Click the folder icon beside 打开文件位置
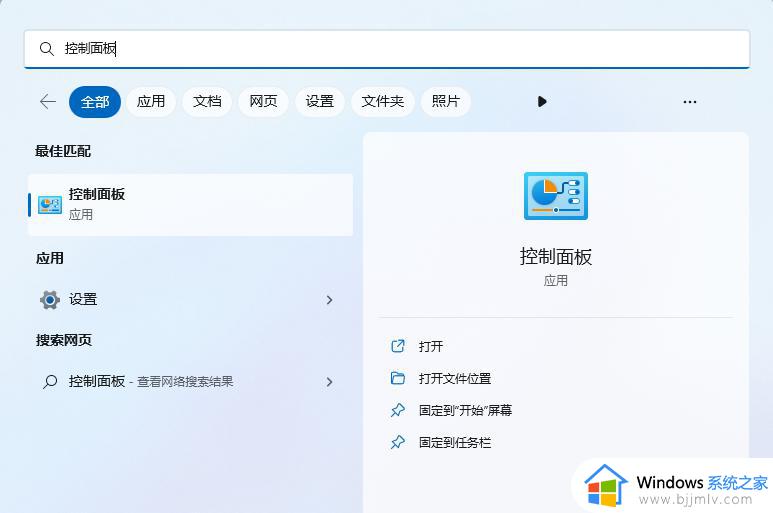The image size is (773, 513). [397, 378]
